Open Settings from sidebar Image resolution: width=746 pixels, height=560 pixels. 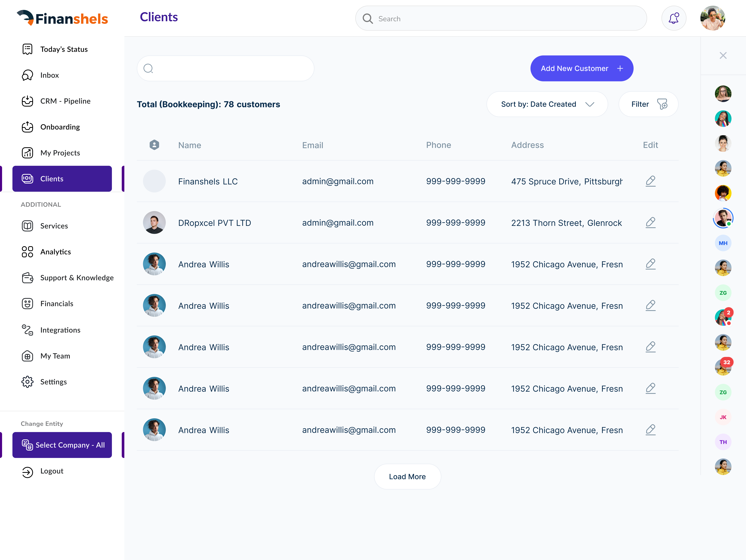pyautogui.click(x=62, y=382)
